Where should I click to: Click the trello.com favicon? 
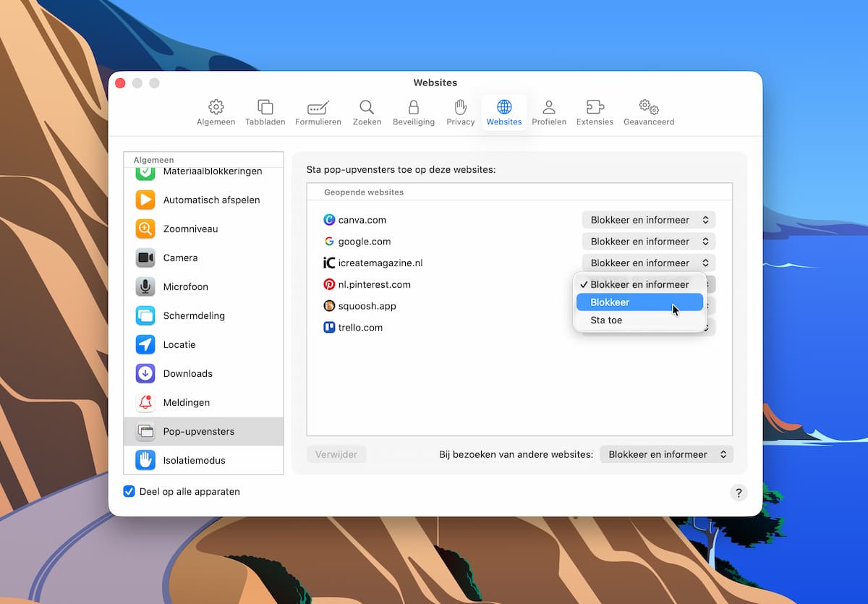tap(329, 328)
